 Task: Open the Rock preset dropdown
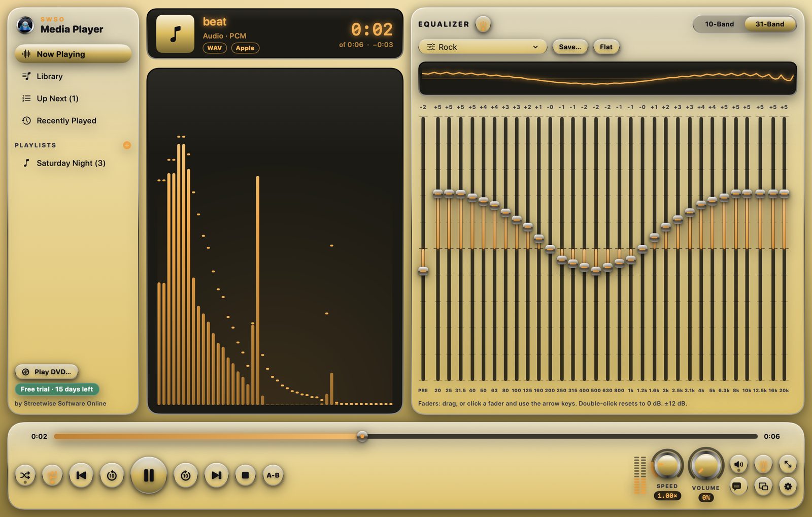coord(483,47)
